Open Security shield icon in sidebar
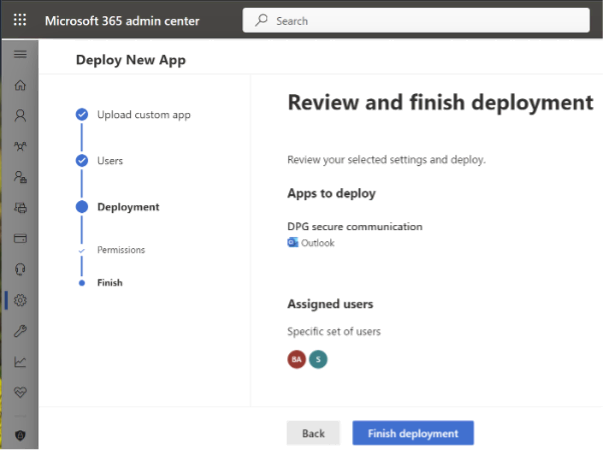Screen dimensions: 604x450 tap(20, 435)
